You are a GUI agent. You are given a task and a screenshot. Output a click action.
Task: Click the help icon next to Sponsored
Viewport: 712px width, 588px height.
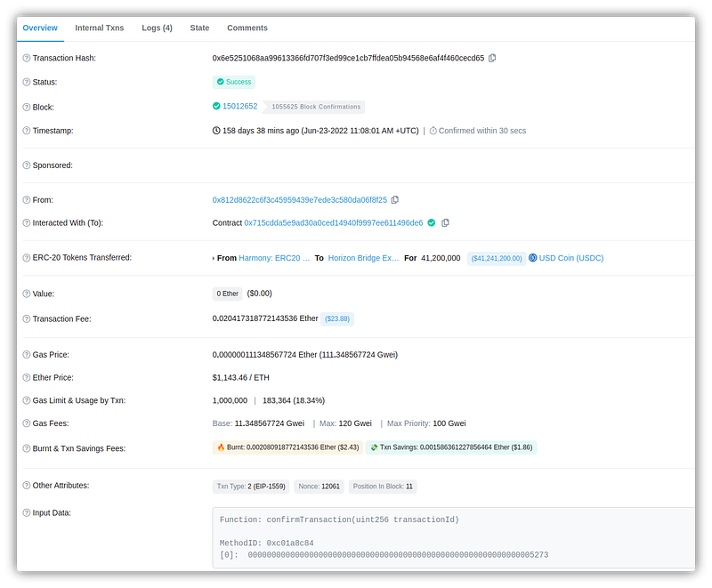tap(26, 165)
